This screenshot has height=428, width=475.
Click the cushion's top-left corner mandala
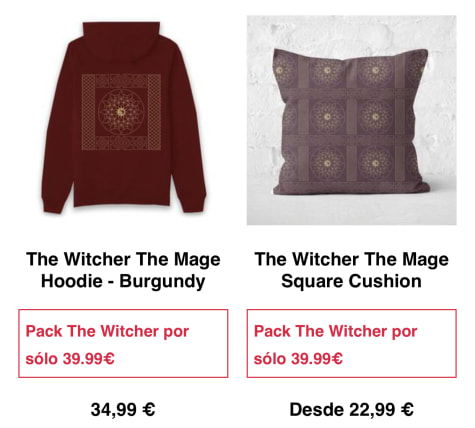(282, 71)
